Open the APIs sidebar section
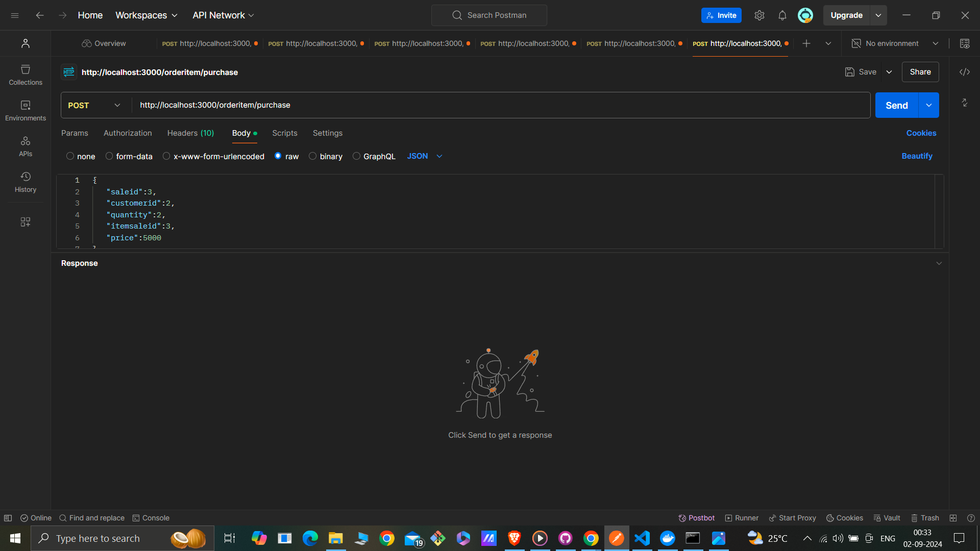 pos(26,146)
